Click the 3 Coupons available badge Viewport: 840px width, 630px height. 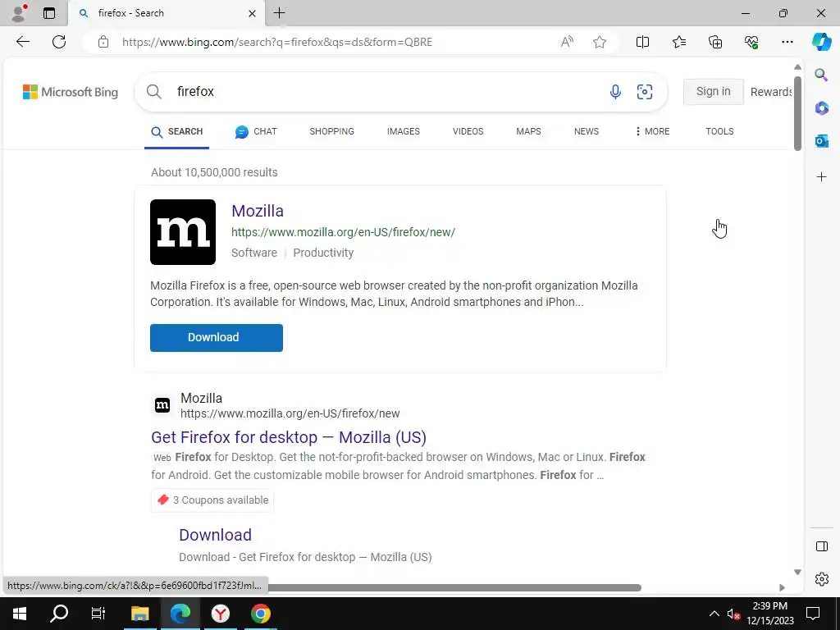pos(212,500)
